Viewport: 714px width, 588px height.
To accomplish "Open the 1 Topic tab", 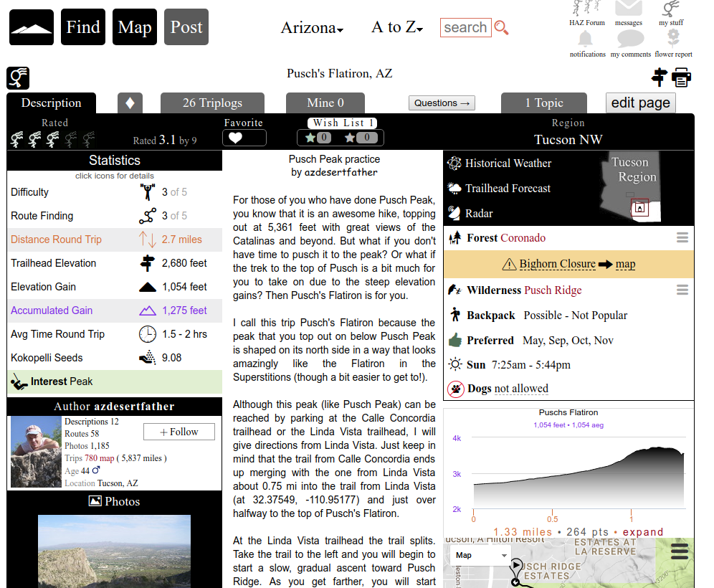I will [543, 103].
